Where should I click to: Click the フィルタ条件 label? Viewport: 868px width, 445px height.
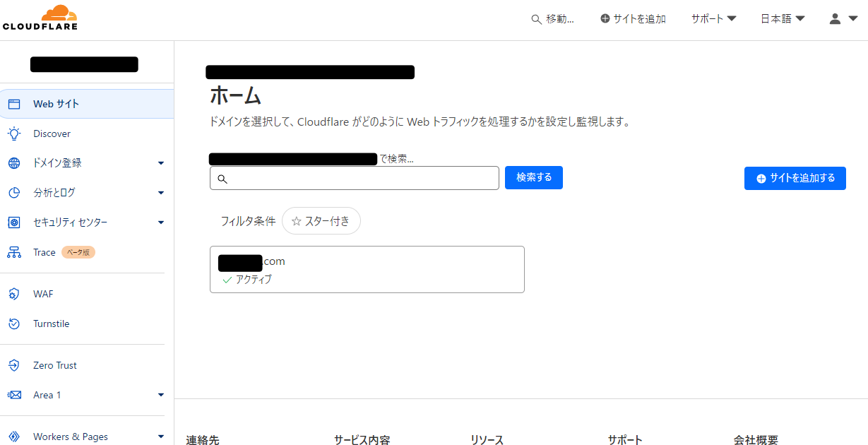click(248, 221)
